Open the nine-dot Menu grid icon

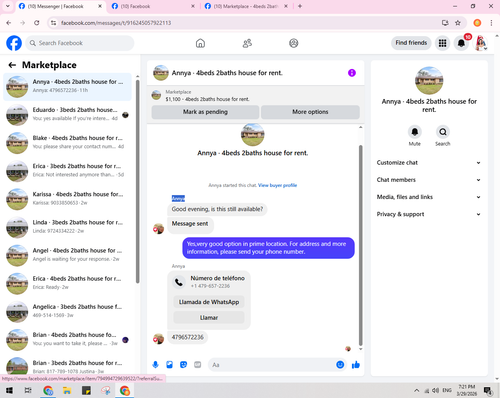coord(442,43)
